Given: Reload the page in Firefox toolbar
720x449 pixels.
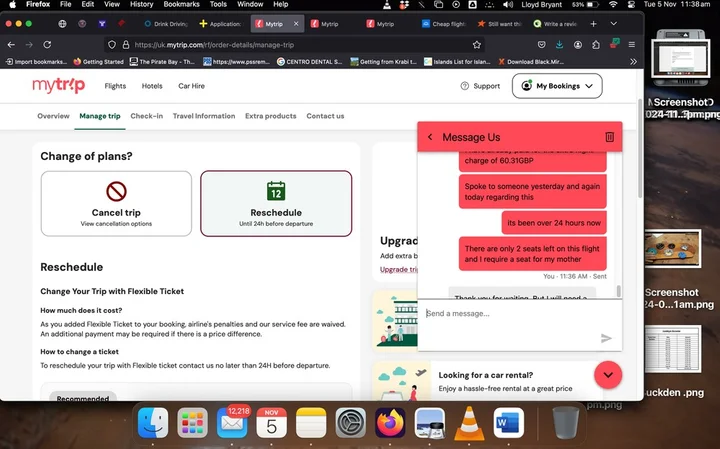Looking at the screenshot, I should point(47,45).
